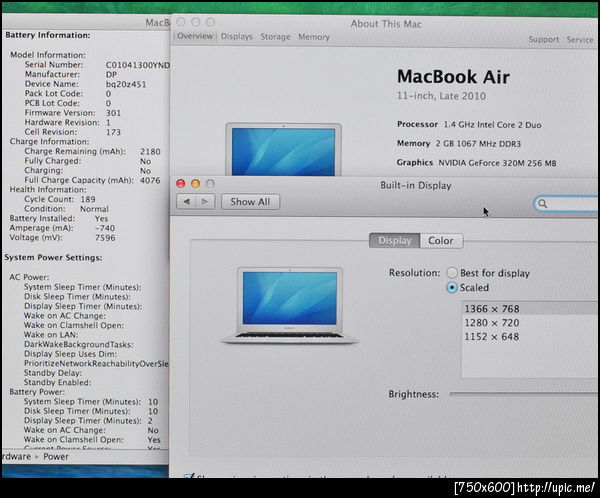Select the Scaled resolution radio button

[452, 287]
